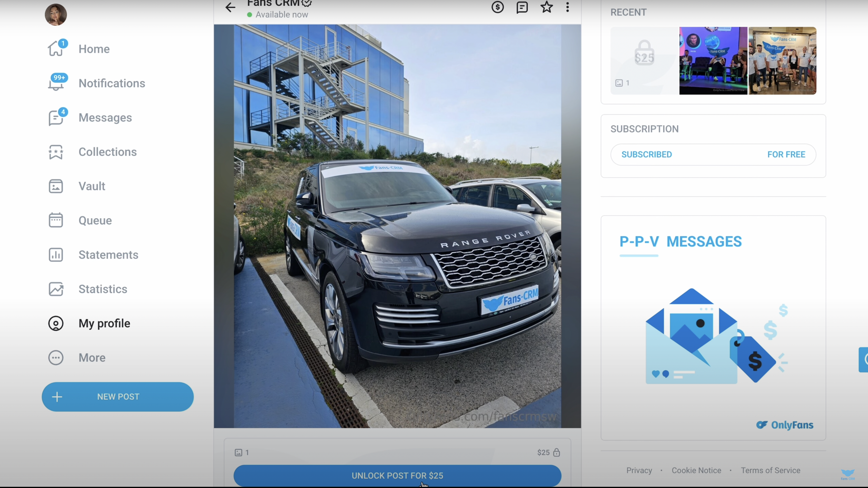
Task: Click the SUBSCRIBED FOR FREE button
Action: point(713,155)
